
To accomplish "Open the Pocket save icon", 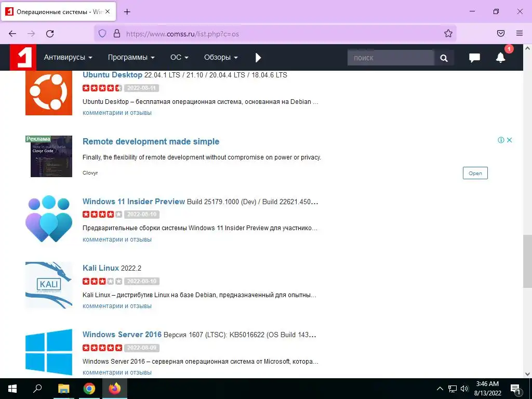I will (501, 33).
